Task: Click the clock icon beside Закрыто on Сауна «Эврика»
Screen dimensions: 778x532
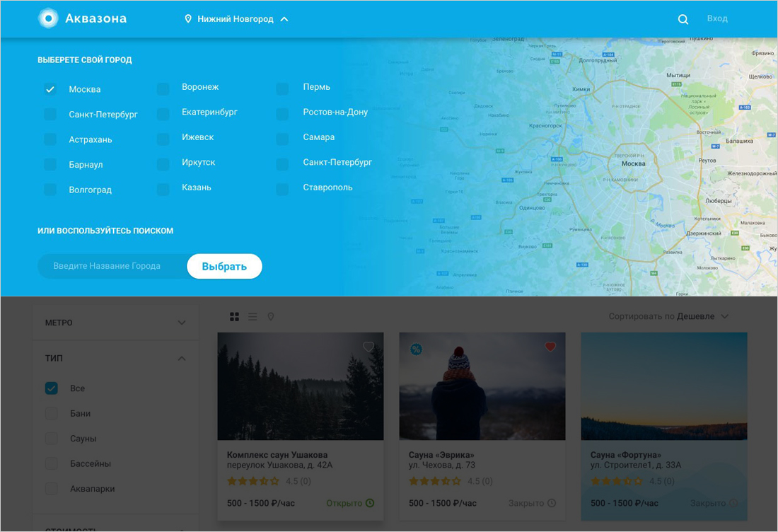Action: pos(552,503)
